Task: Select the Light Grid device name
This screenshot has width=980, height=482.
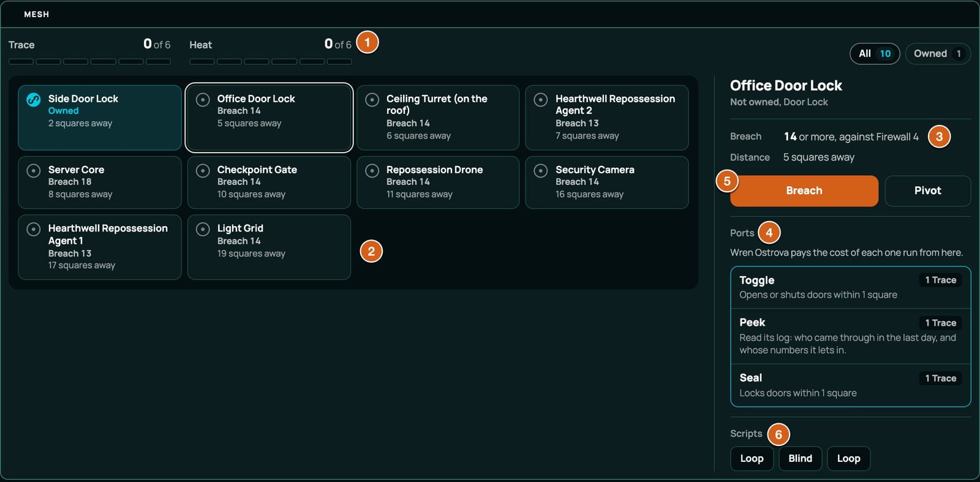Action: (240, 228)
